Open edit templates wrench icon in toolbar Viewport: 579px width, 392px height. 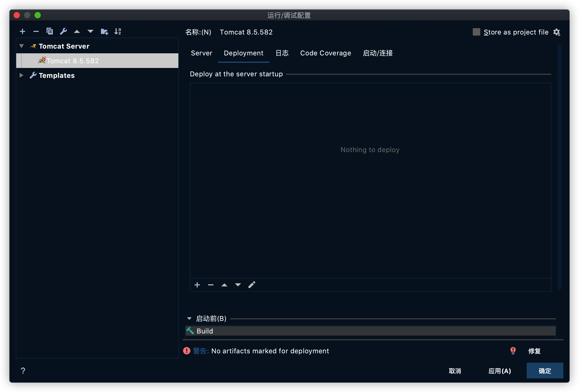63,32
